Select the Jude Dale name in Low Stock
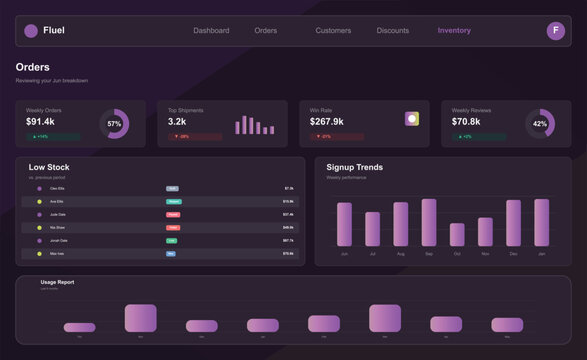This screenshot has height=360, width=587. point(58,215)
